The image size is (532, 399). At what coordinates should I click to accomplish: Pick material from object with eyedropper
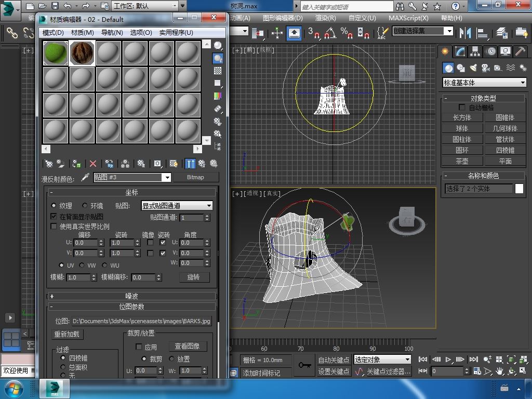tap(85, 178)
